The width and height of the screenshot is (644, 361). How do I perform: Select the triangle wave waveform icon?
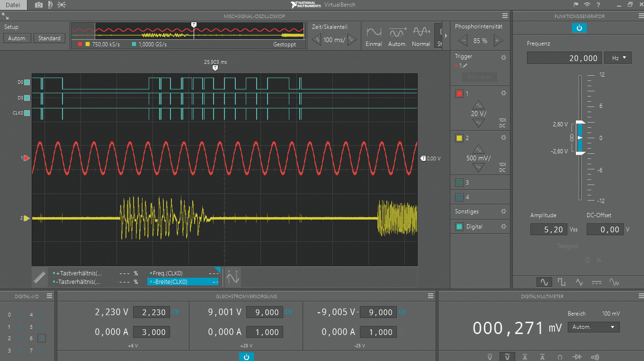(x=579, y=282)
